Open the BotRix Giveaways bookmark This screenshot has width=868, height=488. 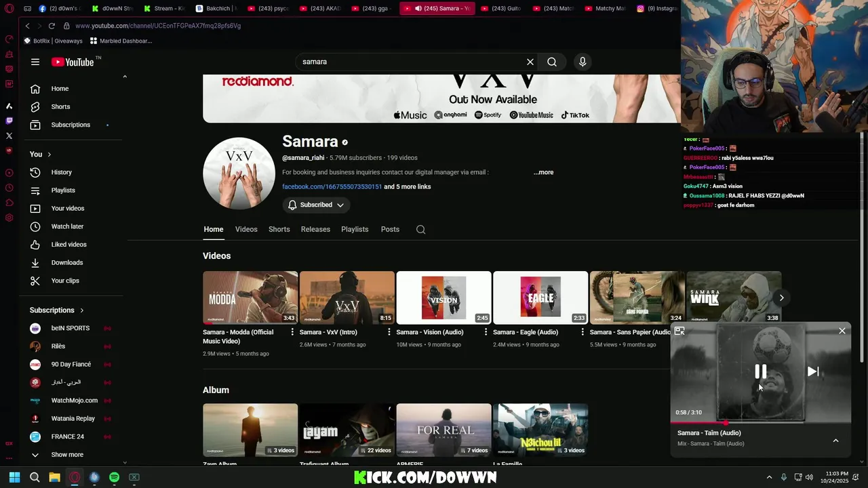(54, 41)
